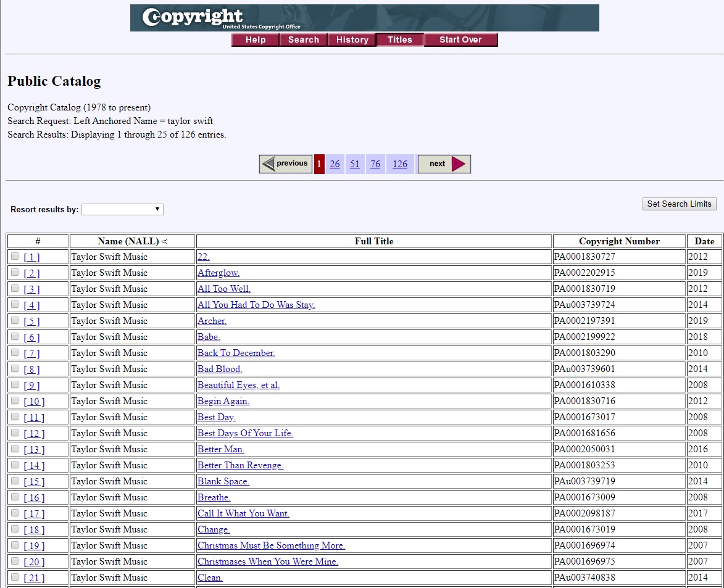
Task: Open Beautiful Eyes, et al. link
Action: 239,385
